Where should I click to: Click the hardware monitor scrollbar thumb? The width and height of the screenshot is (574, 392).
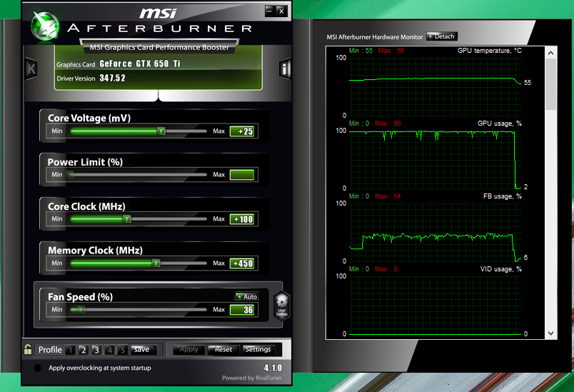click(x=550, y=84)
